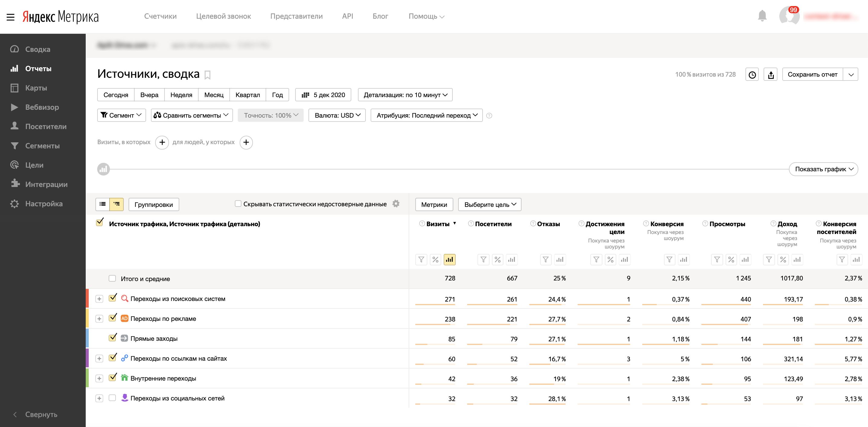Open Счетчики in top navigation
868x427 pixels.
[160, 16]
